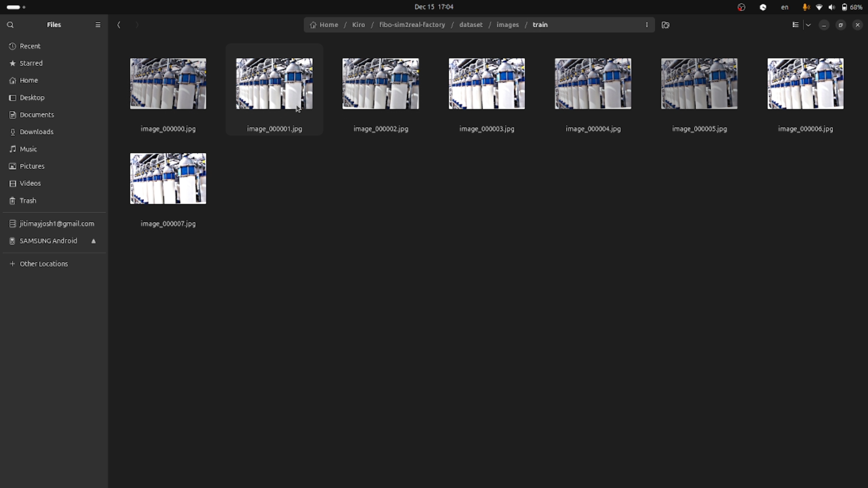Image resolution: width=868 pixels, height=488 pixels.
Task: Jump to fibo-sim2real-factory breadcrumb
Action: (x=412, y=25)
